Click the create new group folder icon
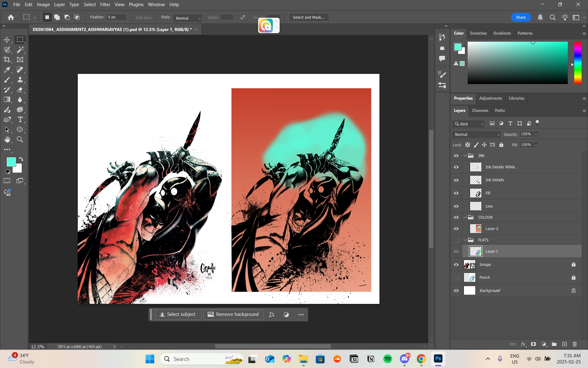This screenshot has height=368, width=588. pos(554,344)
